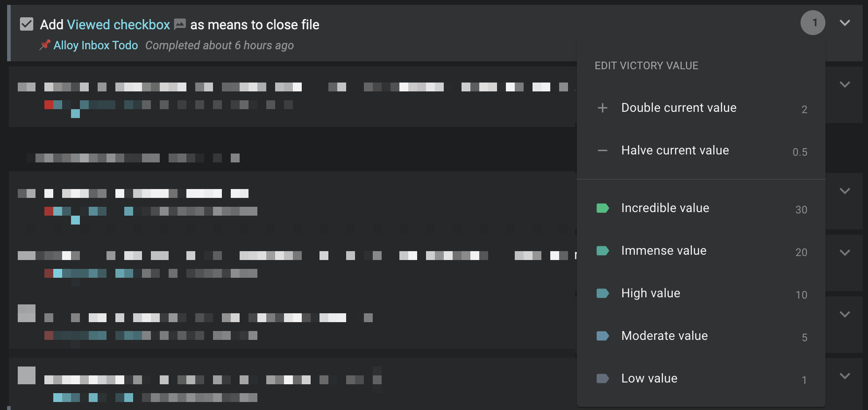Image resolution: width=868 pixels, height=410 pixels.
Task: Click the green Incredible value tag icon
Action: click(602, 208)
